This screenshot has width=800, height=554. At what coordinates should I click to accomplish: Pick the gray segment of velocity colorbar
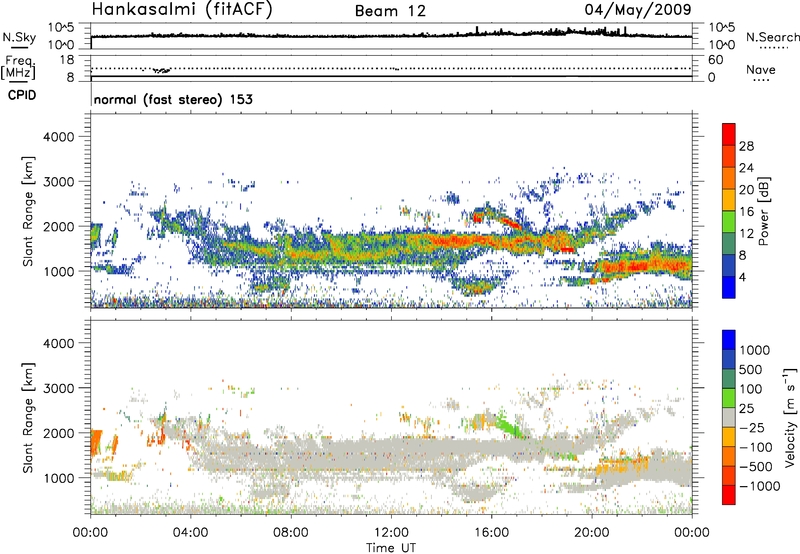click(x=729, y=418)
